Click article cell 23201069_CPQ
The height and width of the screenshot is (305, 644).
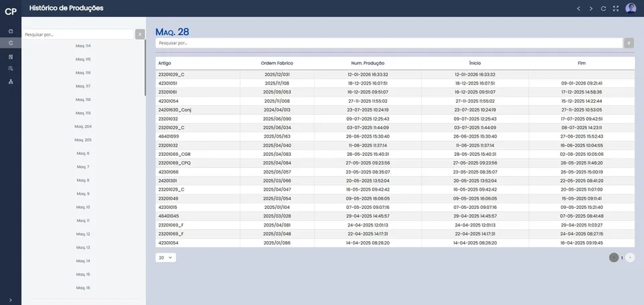[198, 163]
